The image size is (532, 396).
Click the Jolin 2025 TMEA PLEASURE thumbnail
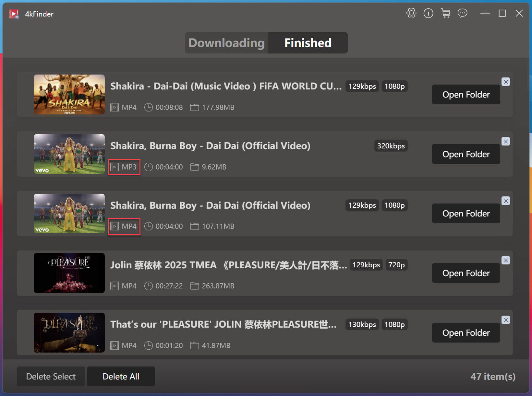pyautogui.click(x=69, y=273)
